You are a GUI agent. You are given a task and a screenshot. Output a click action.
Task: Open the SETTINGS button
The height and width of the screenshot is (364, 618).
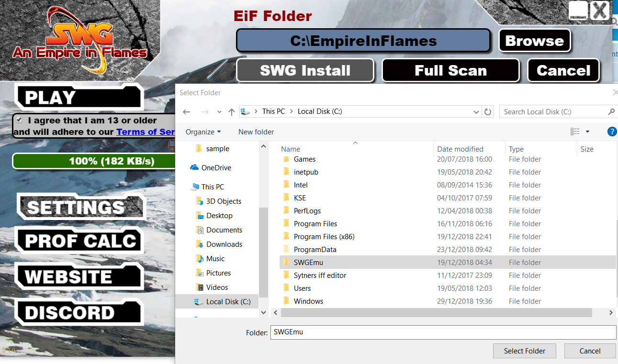80,207
